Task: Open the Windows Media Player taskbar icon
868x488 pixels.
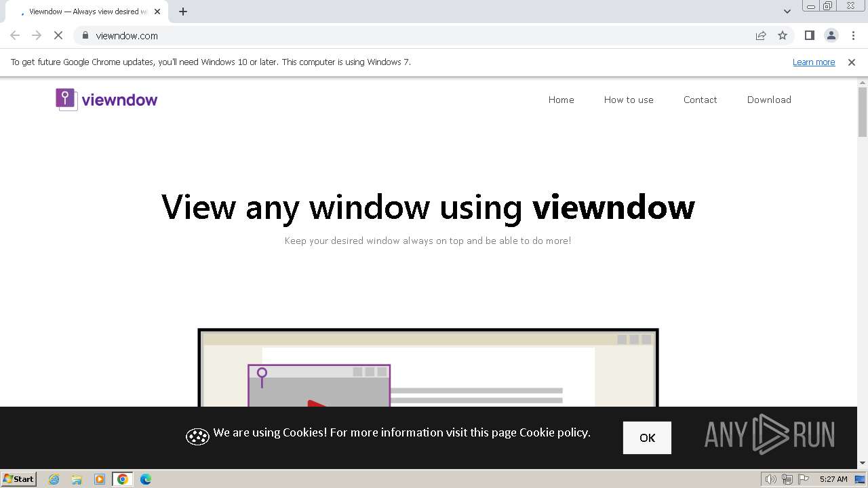Action: 100,479
